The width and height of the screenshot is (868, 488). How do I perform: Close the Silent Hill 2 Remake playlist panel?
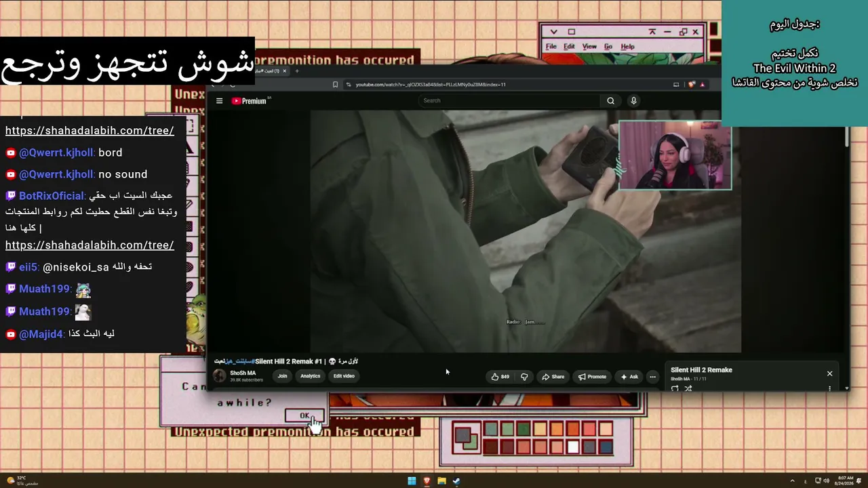829,373
